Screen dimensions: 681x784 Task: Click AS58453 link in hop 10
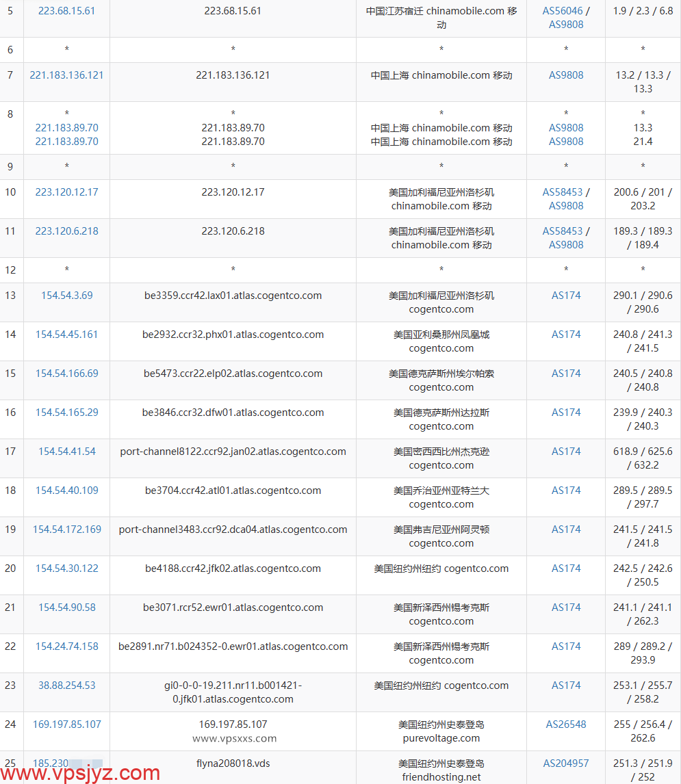coord(563,192)
